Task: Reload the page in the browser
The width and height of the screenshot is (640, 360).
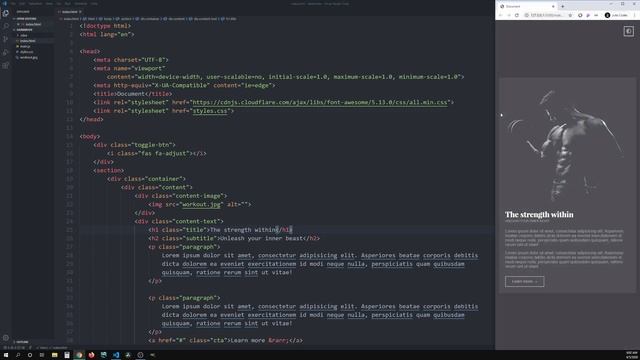Action: click(x=517, y=15)
